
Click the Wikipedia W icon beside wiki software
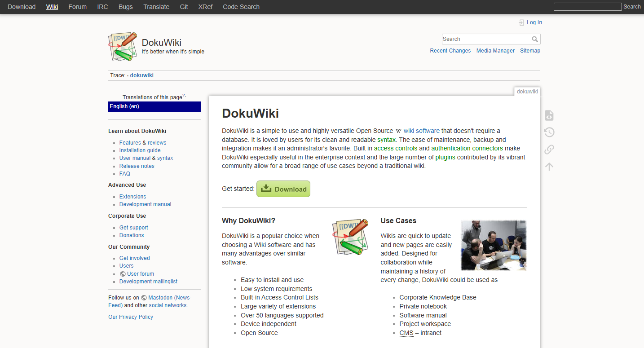coord(398,131)
